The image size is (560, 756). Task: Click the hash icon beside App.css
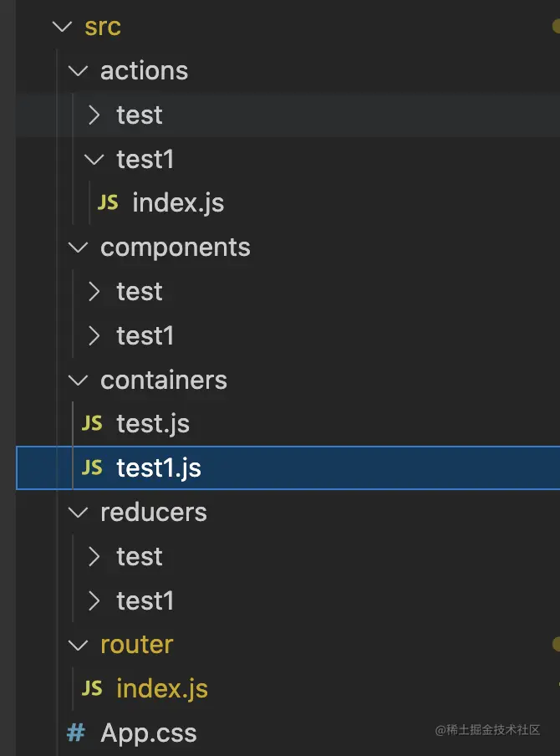[x=76, y=733]
